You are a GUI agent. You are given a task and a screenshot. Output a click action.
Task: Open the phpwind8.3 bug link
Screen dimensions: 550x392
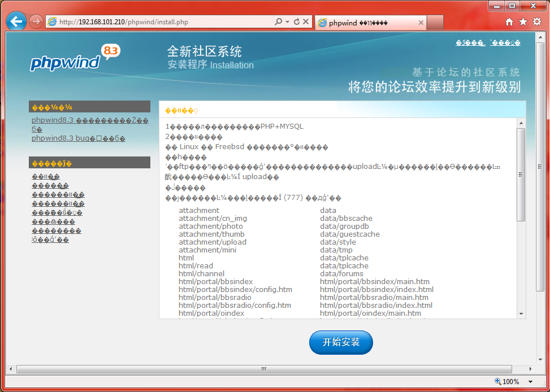(x=78, y=138)
